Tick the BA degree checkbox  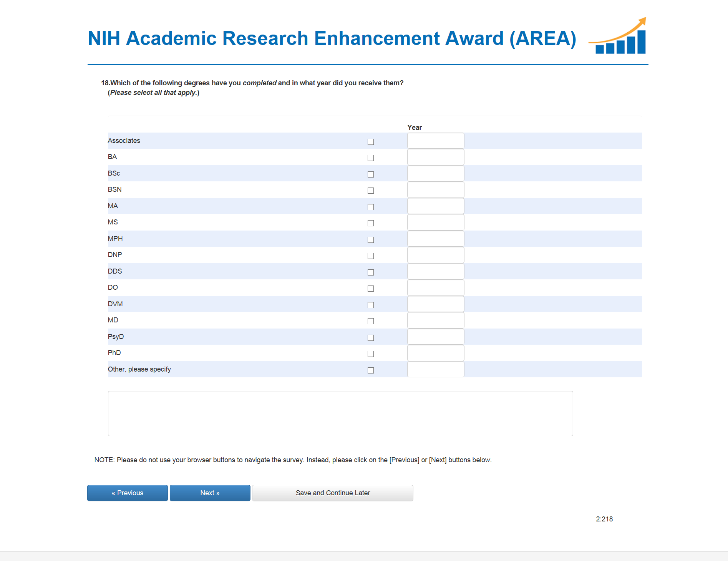click(371, 158)
